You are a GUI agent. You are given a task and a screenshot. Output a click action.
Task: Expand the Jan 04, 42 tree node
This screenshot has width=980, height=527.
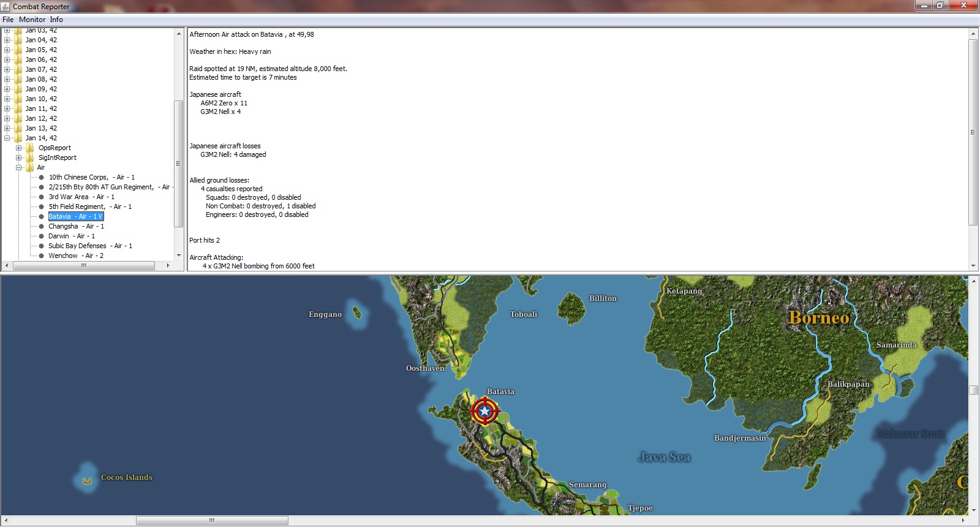pos(7,40)
